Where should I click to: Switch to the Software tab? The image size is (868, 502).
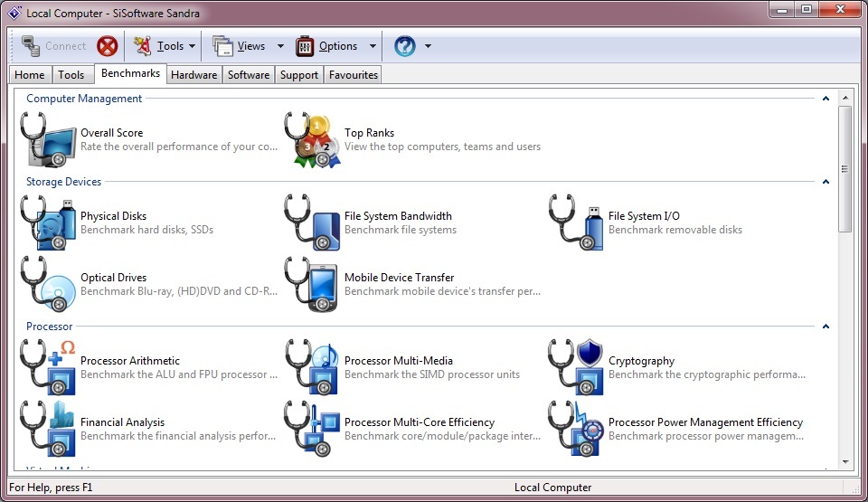tap(249, 75)
